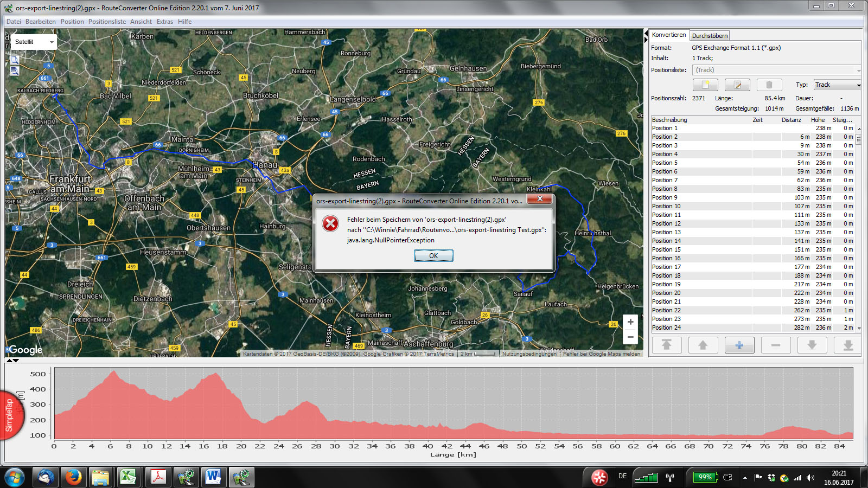Open the Typ Track dropdown

point(837,85)
